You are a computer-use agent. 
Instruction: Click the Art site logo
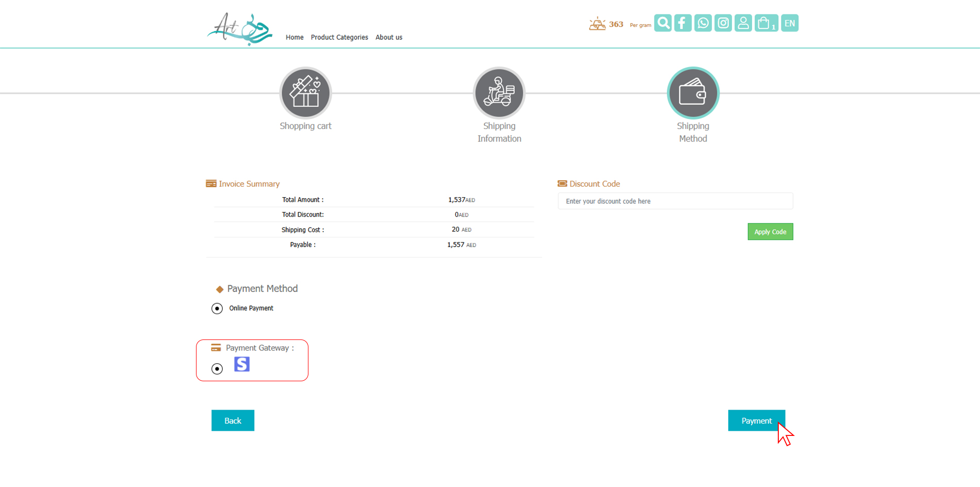pos(239,29)
